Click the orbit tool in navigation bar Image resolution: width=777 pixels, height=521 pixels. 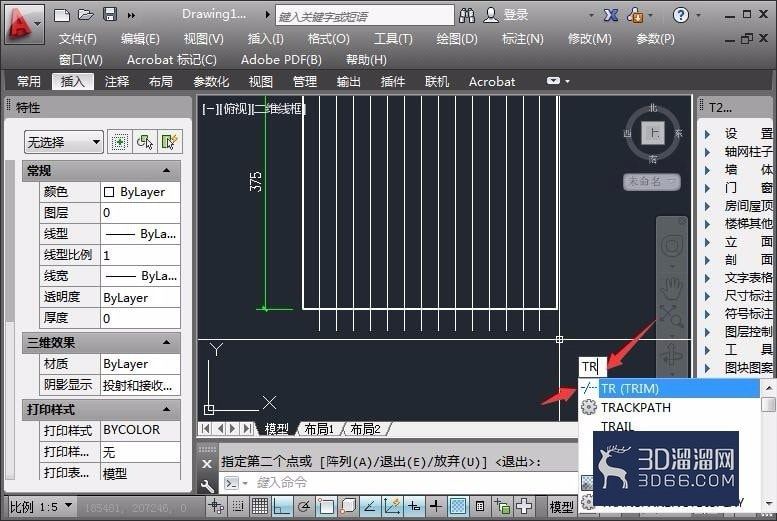tap(672, 356)
